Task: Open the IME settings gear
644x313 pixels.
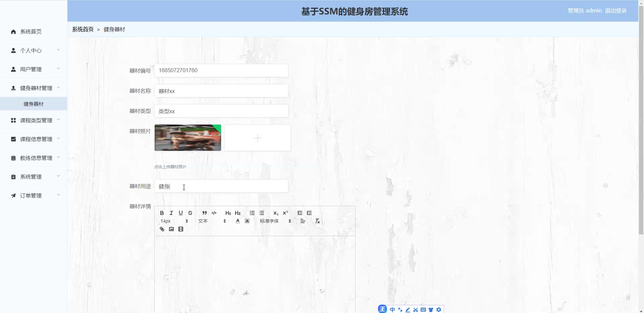Action: point(439,310)
